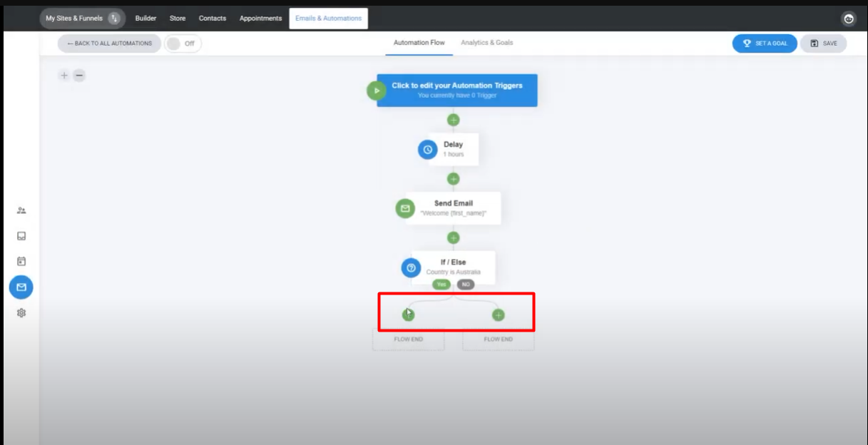868x445 pixels.
Task: Open the inbox icon in left sidebar
Action: tap(21, 236)
